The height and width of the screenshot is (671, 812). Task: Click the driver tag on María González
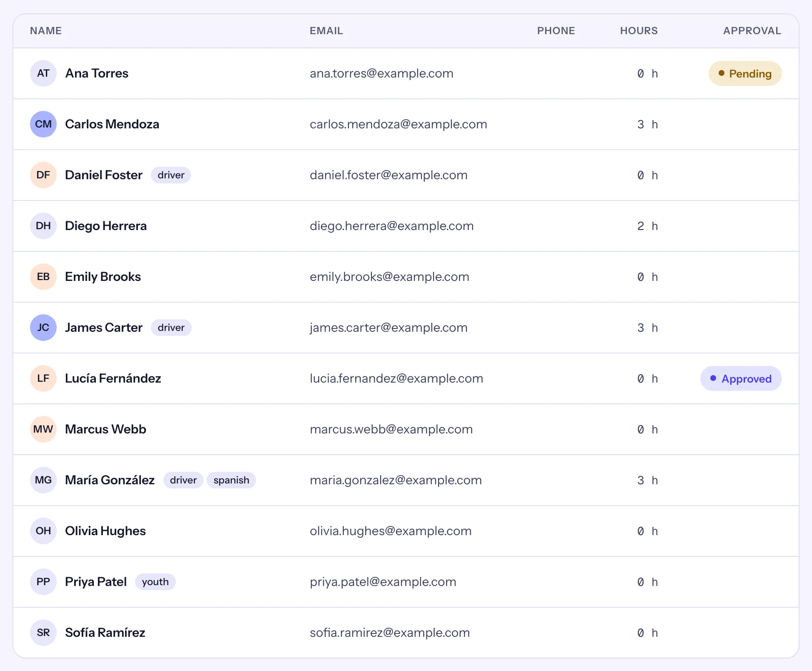183,480
